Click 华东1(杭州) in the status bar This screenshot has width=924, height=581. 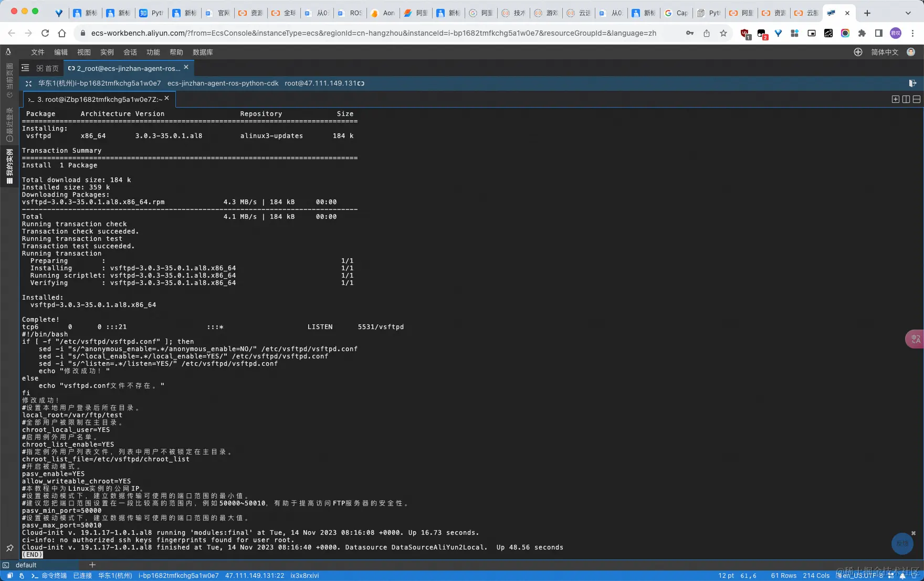(115, 576)
